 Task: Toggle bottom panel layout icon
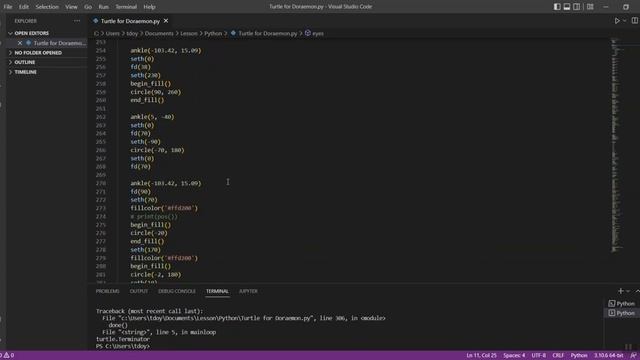pyautogui.click(x=567, y=7)
